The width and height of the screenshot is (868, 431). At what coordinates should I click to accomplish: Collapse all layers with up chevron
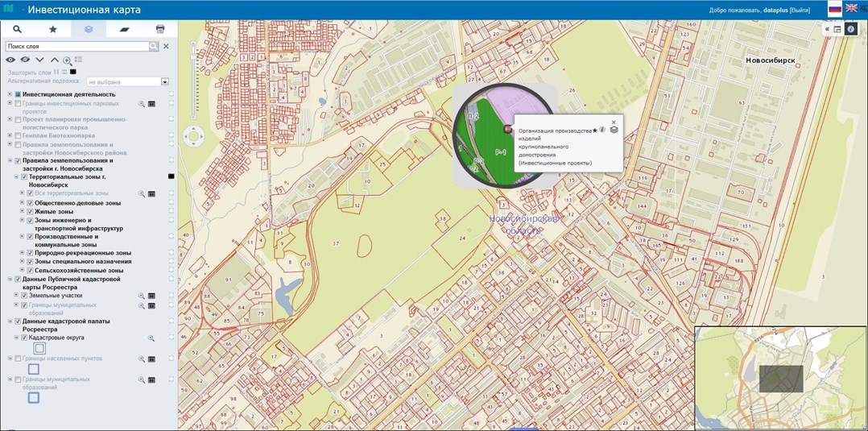pos(54,60)
